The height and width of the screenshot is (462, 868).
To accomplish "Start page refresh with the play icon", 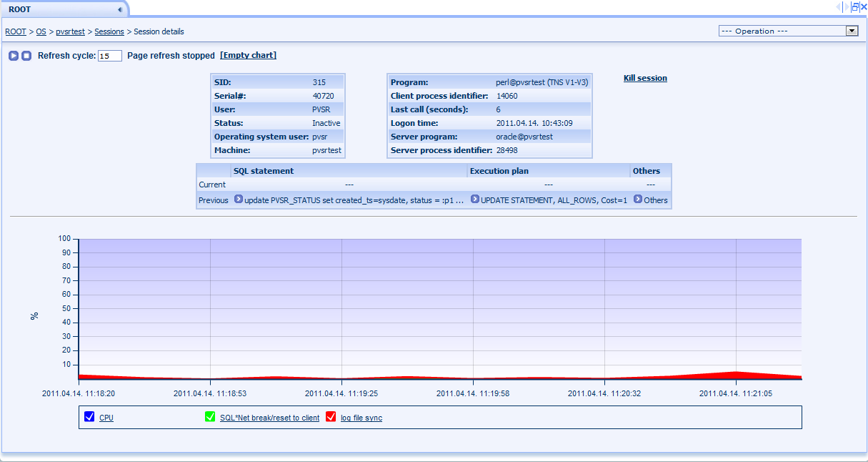I will point(14,56).
